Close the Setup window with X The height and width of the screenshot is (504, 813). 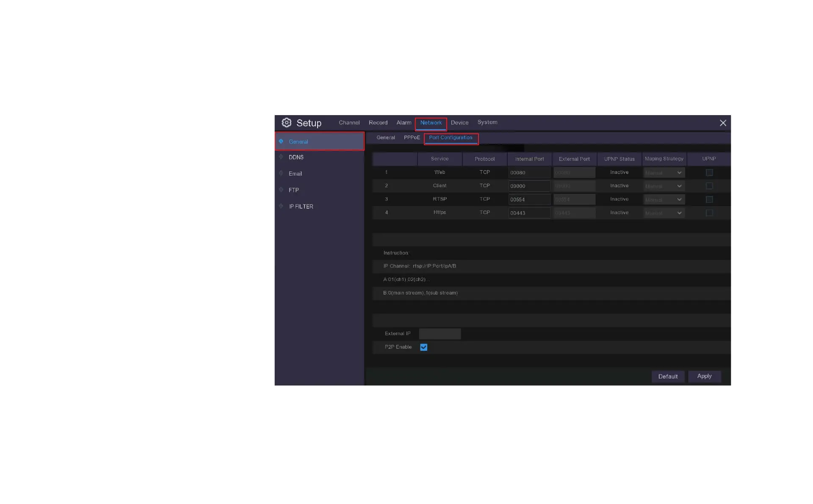pos(723,123)
